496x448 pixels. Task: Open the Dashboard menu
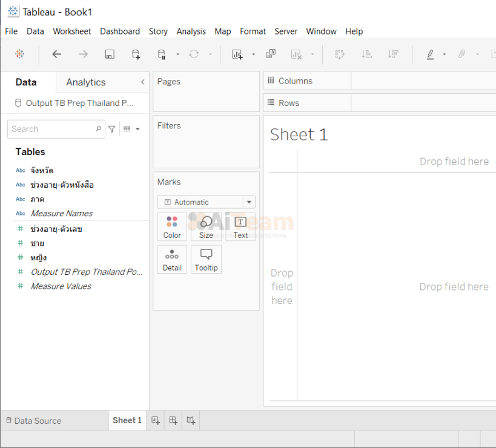120,31
